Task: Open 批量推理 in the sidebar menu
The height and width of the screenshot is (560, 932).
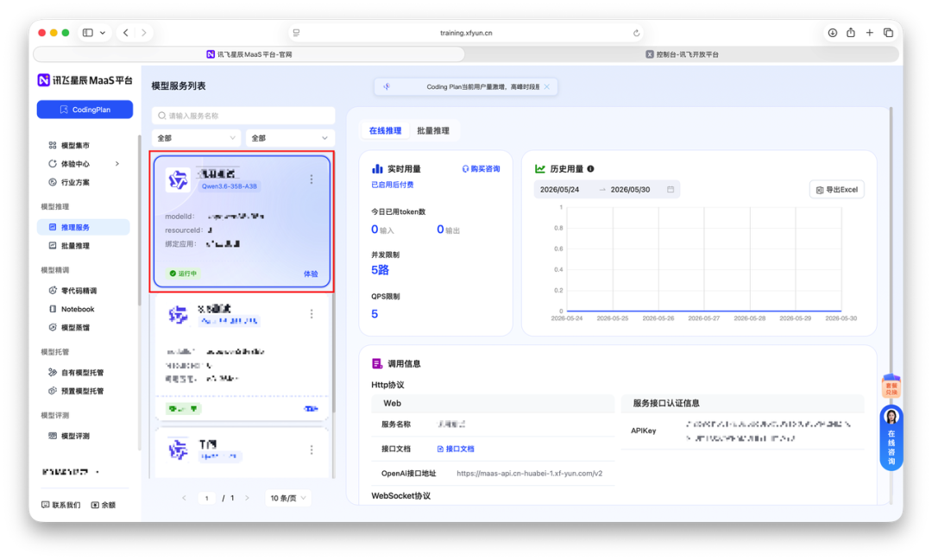Action: tap(75, 246)
